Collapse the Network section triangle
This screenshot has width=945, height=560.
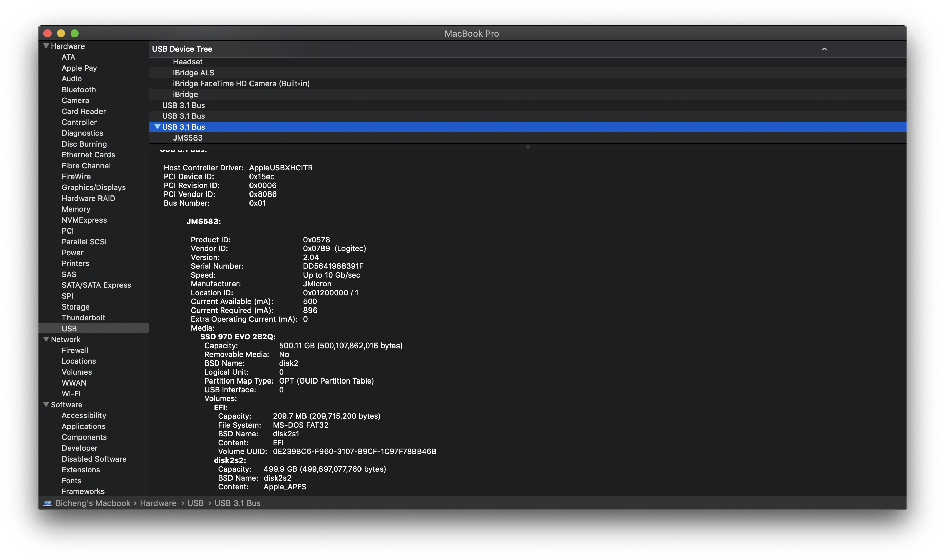tap(46, 339)
